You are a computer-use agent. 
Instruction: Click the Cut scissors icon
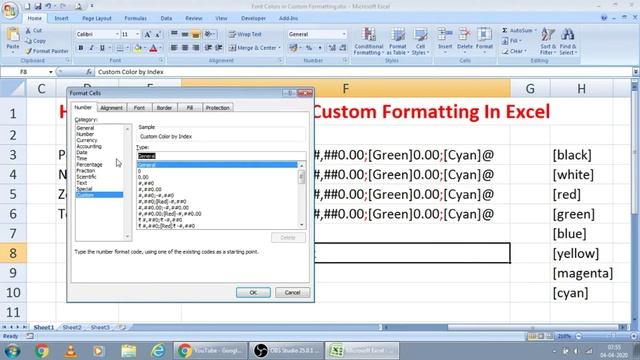28,31
